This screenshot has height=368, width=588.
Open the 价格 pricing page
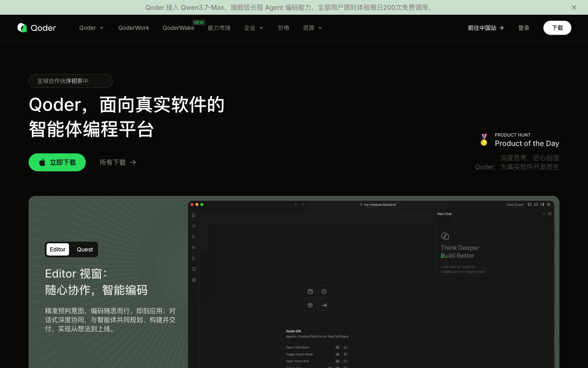coord(283,28)
